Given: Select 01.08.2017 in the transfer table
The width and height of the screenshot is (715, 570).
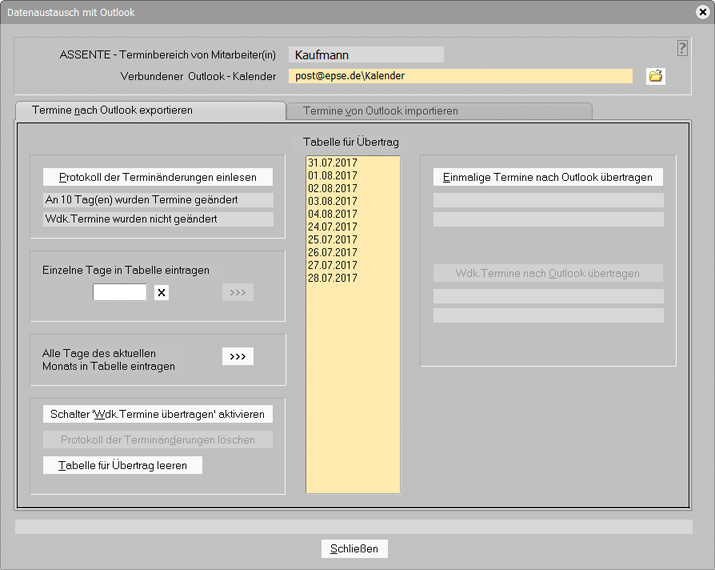Looking at the screenshot, I should pos(353,176).
